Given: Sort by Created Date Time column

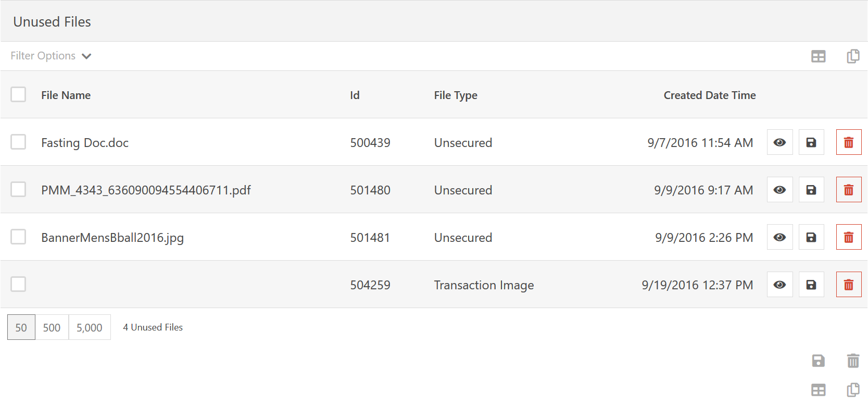Looking at the screenshot, I should click(709, 95).
